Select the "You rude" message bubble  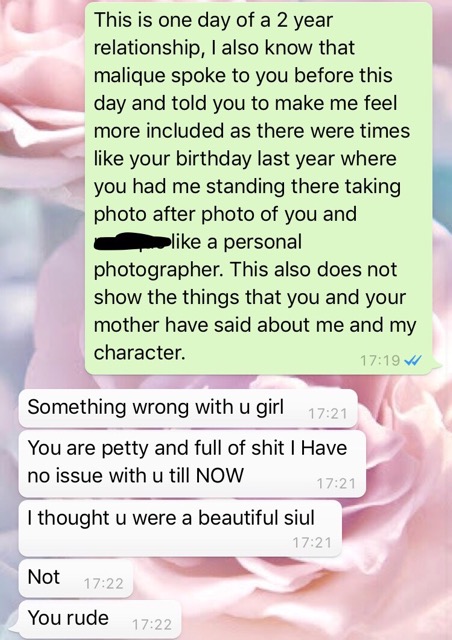tap(100, 620)
